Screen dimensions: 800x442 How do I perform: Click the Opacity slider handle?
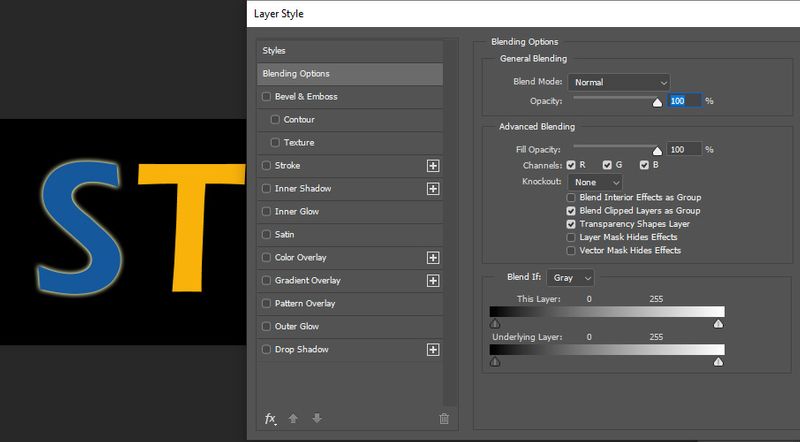coord(657,102)
